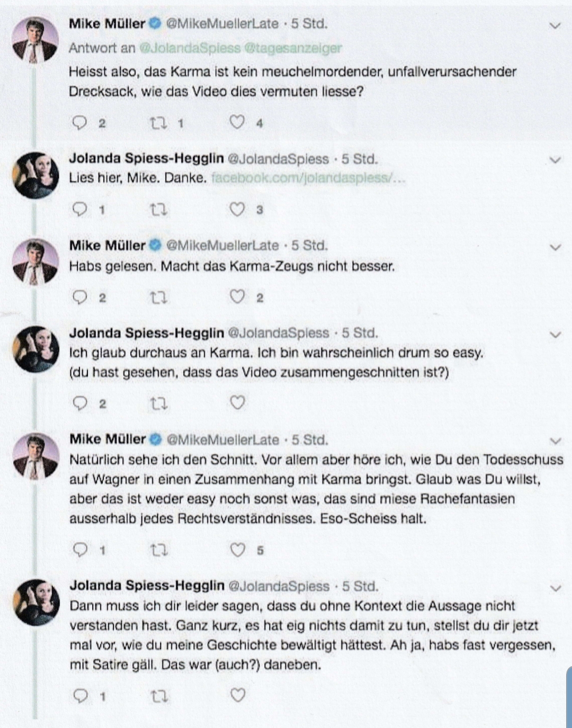
Task: Open Jolanda Spiess-Hegglin's avatar on last tweet
Action: tap(36, 603)
